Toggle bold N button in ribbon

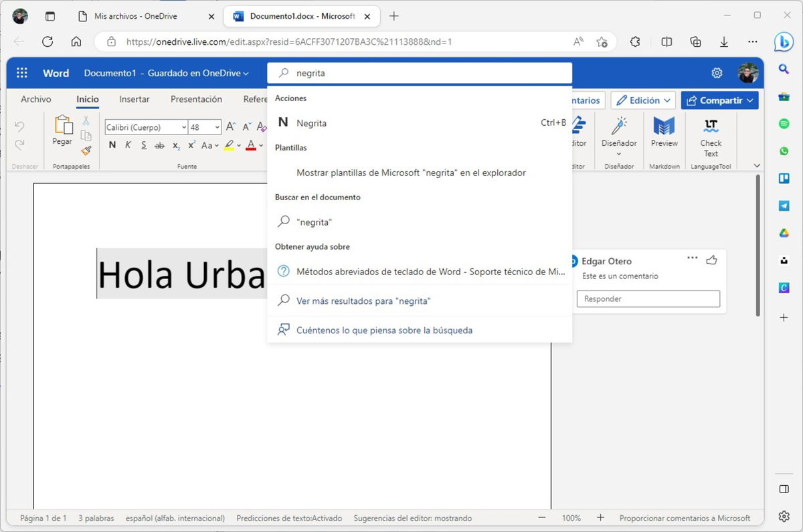112,145
